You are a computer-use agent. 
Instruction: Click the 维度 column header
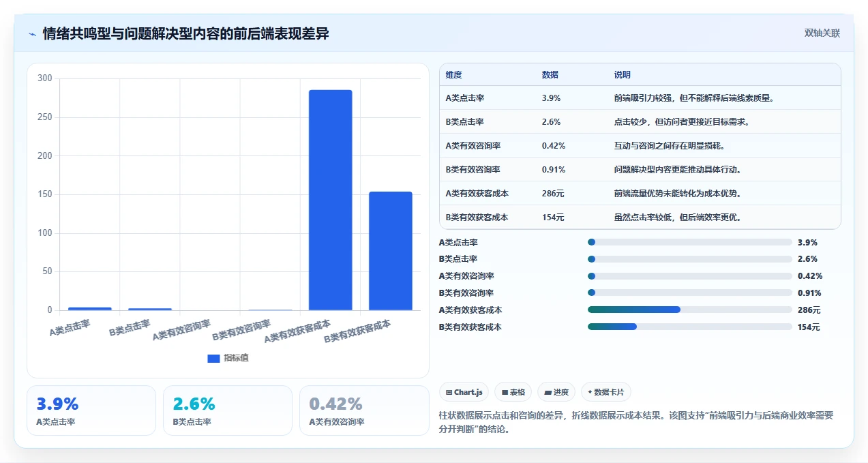453,75
